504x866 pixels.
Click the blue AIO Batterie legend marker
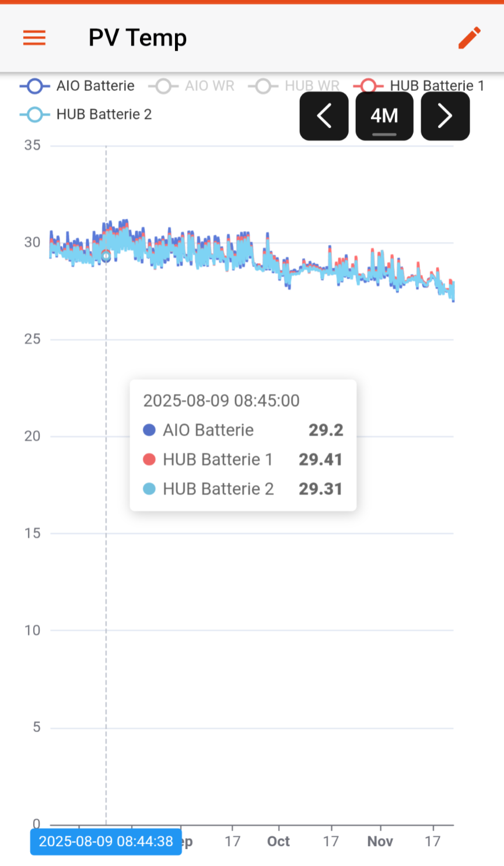pos(35,86)
